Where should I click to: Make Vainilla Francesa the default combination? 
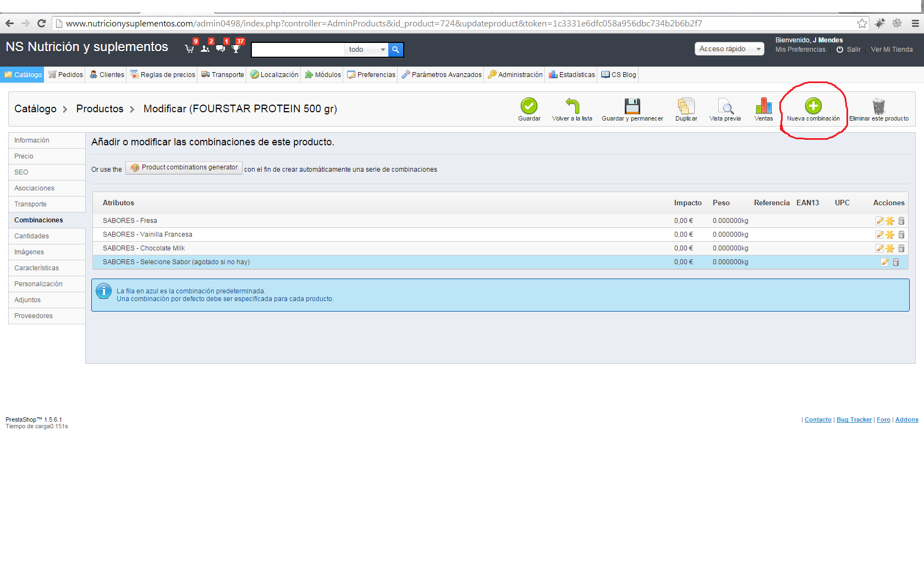point(890,235)
